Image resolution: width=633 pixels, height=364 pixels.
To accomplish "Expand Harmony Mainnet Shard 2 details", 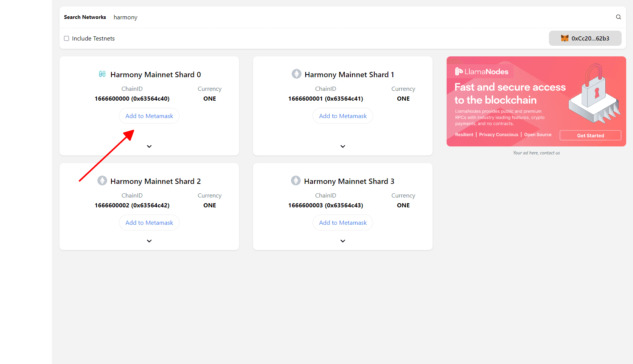I will click(x=149, y=241).
